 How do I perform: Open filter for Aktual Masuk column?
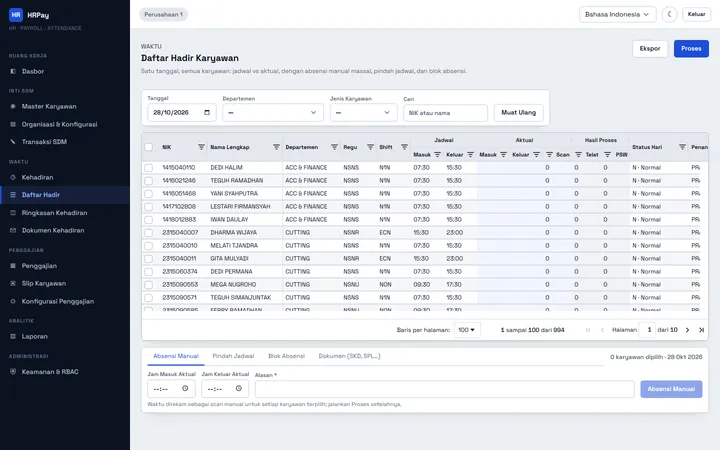click(503, 155)
